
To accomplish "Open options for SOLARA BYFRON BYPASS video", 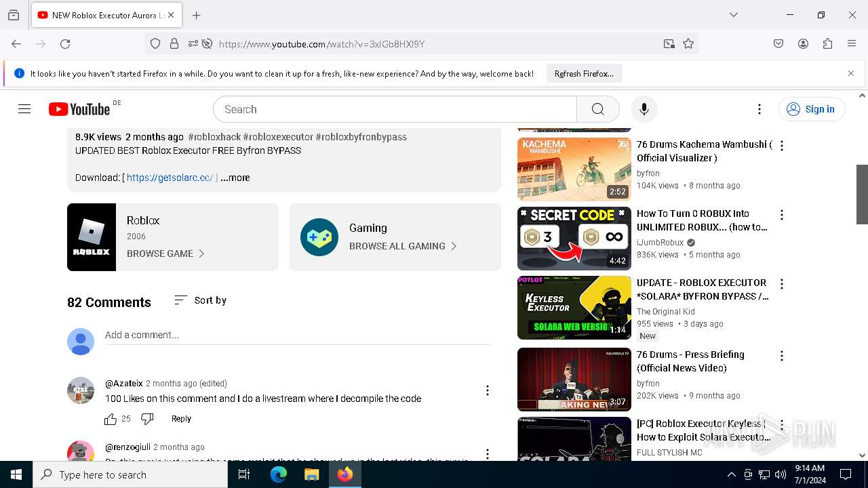I will click(x=782, y=284).
